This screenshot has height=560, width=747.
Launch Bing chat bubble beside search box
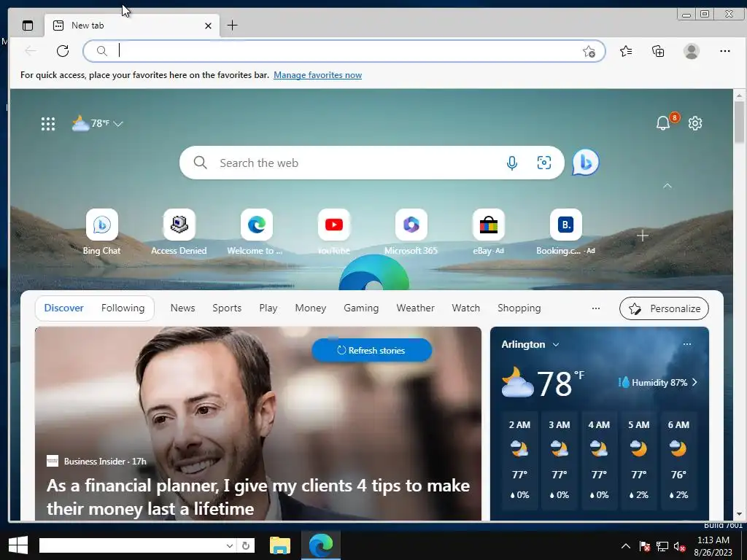pos(586,163)
